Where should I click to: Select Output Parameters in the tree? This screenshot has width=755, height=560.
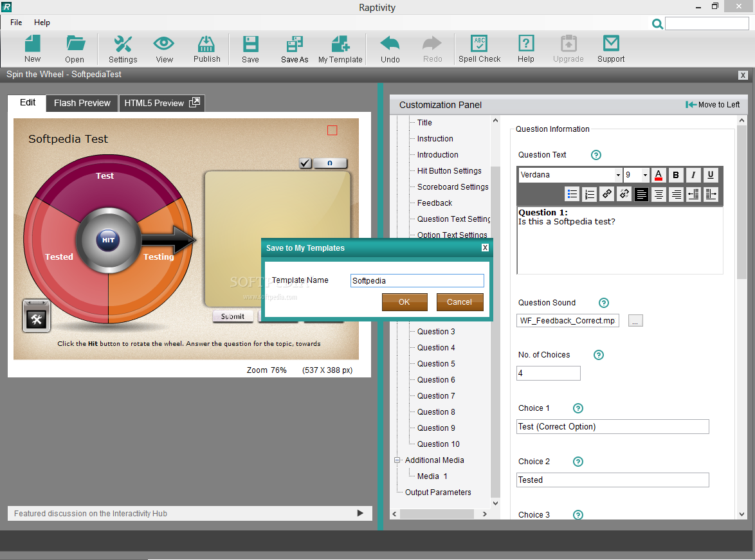(438, 492)
